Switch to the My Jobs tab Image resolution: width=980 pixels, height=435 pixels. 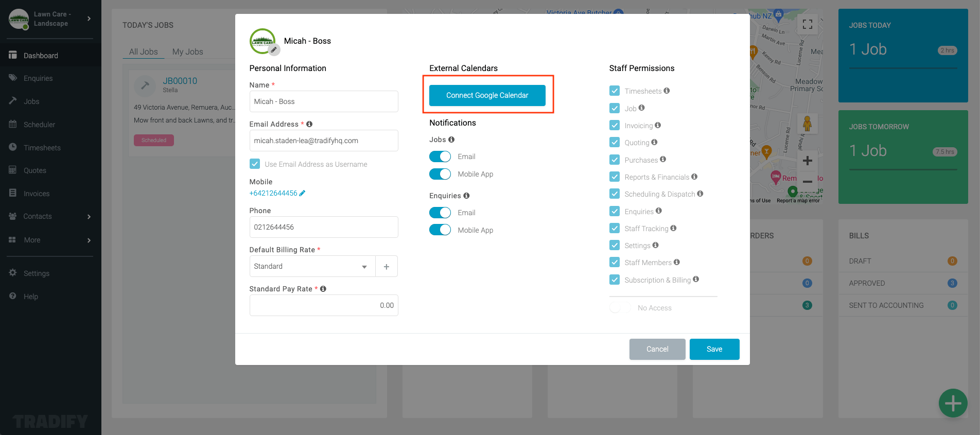pyautogui.click(x=187, y=51)
